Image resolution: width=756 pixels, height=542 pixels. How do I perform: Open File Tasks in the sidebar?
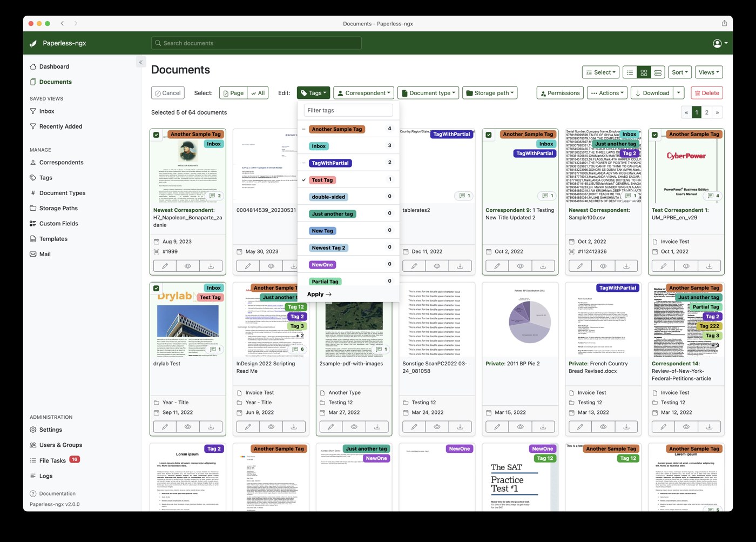coord(52,460)
